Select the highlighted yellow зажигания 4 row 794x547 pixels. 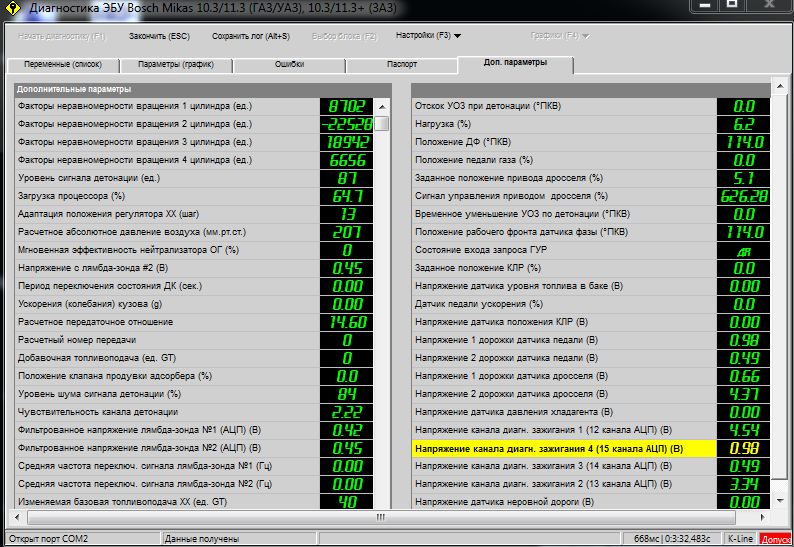(x=564, y=448)
